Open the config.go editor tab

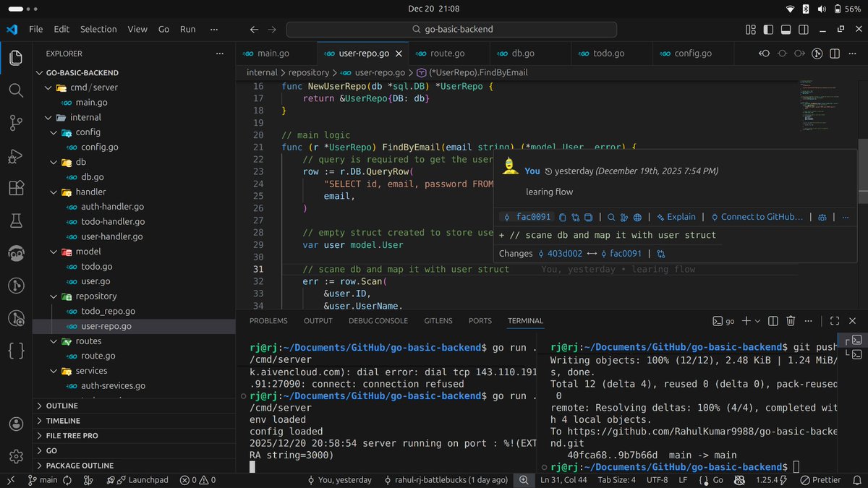coord(693,53)
